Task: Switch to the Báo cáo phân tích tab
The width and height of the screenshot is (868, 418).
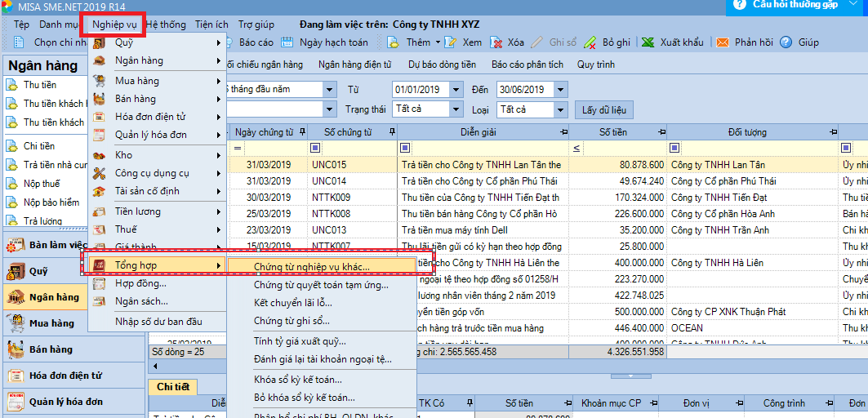Action: (527, 64)
